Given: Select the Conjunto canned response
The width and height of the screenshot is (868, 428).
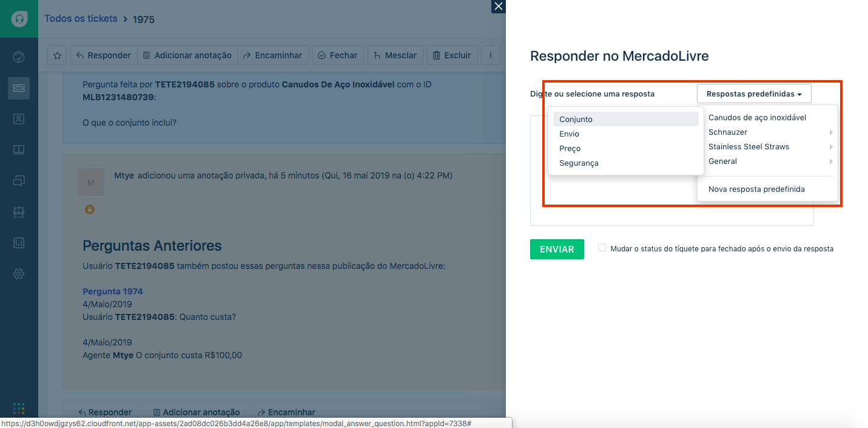Looking at the screenshot, I should click(626, 119).
